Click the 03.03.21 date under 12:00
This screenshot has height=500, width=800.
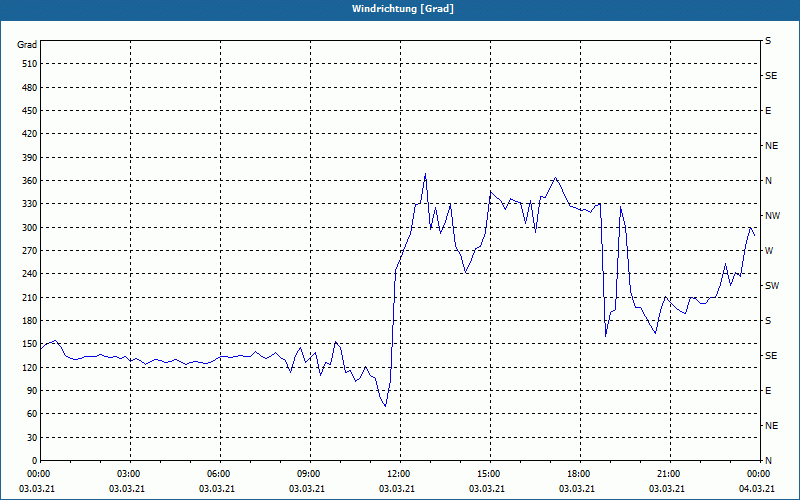click(397, 488)
